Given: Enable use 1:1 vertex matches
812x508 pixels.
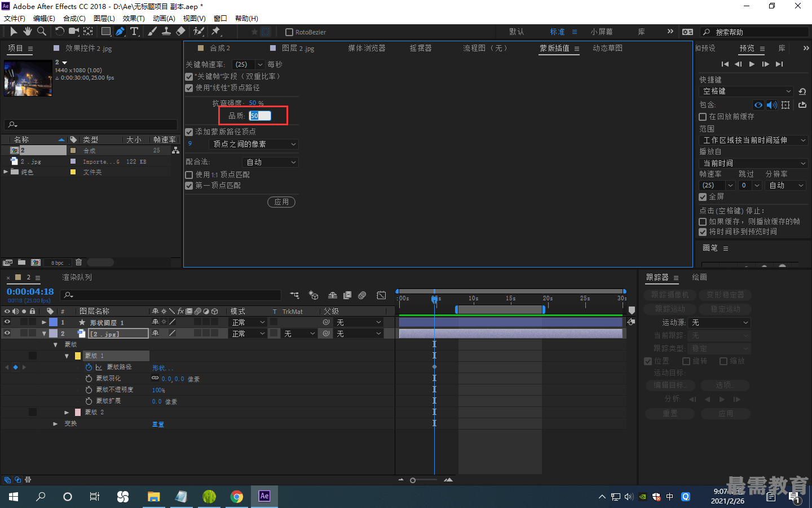Looking at the screenshot, I should (x=189, y=175).
